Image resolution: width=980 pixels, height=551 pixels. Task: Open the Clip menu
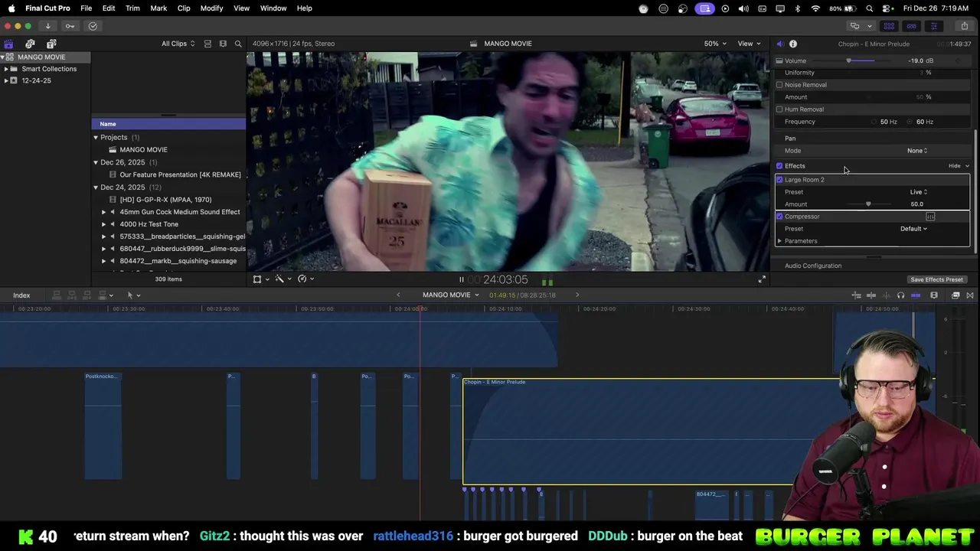coord(184,8)
